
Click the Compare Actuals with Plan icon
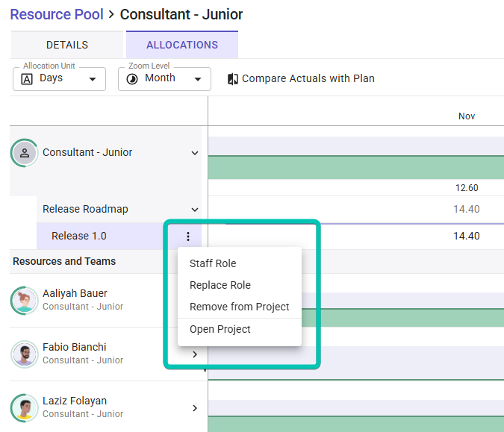(x=232, y=79)
